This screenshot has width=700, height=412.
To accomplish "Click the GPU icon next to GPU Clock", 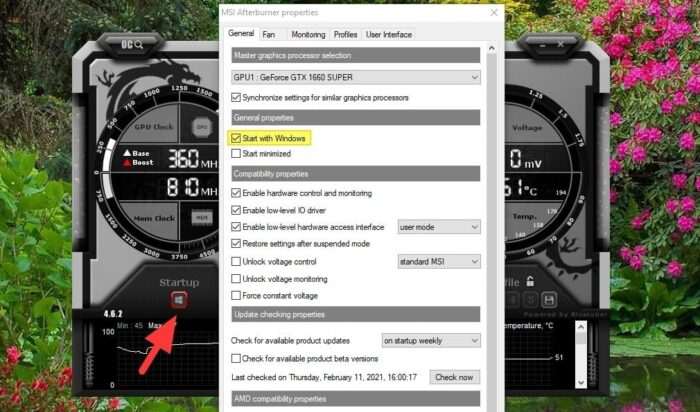I will 202,127.
